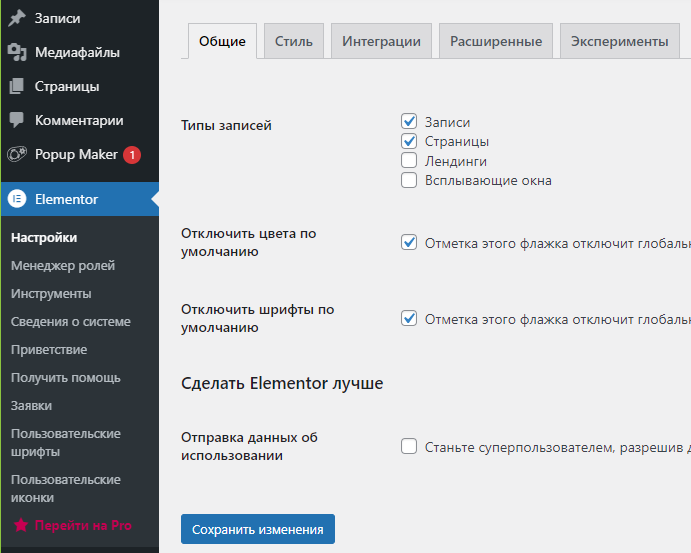Toggle the Отключить цвета по умолчанию checkbox

click(x=409, y=242)
